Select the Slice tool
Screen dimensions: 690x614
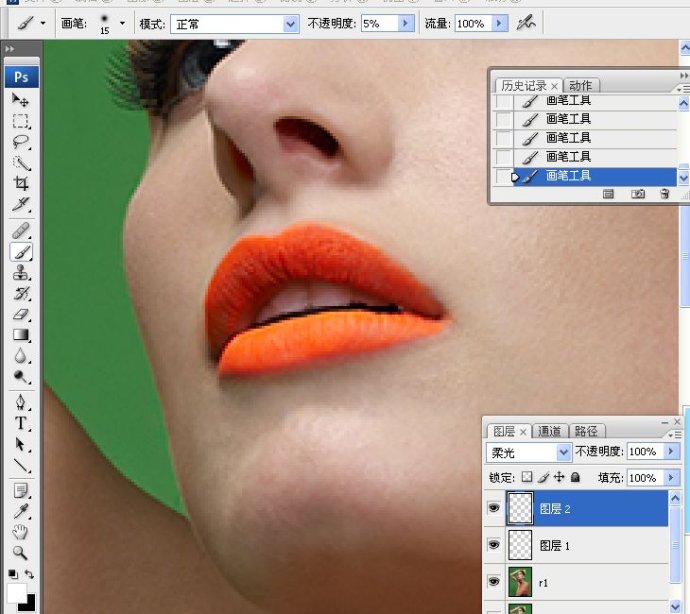(x=20, y=204)
